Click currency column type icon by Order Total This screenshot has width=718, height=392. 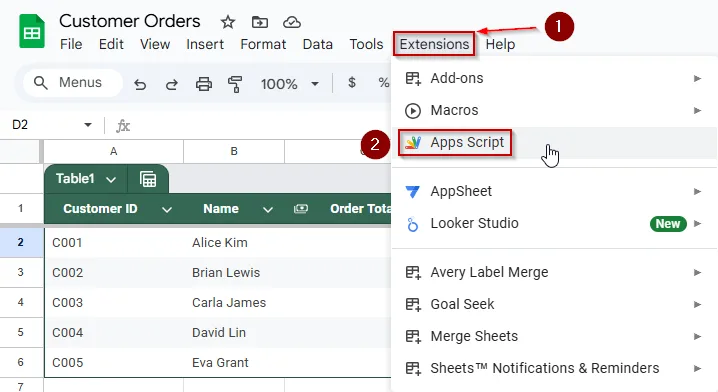pyautogui.click(x=301, y=209)
